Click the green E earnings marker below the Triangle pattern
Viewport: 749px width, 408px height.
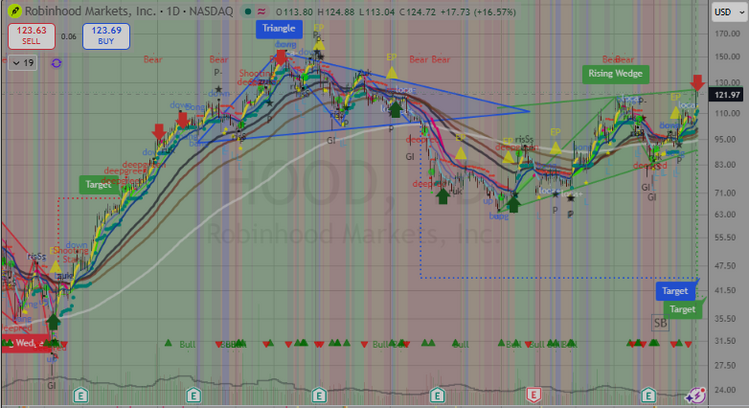(319, 395)
